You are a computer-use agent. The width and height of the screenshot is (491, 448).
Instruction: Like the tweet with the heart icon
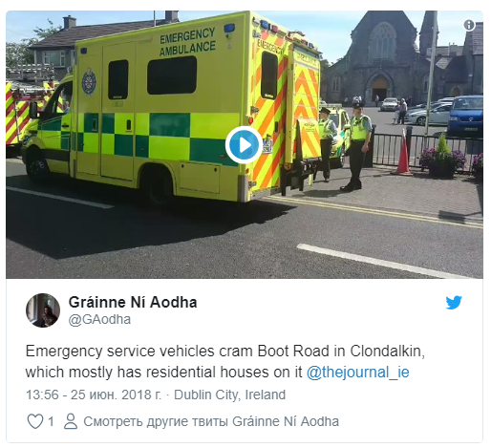35,421
